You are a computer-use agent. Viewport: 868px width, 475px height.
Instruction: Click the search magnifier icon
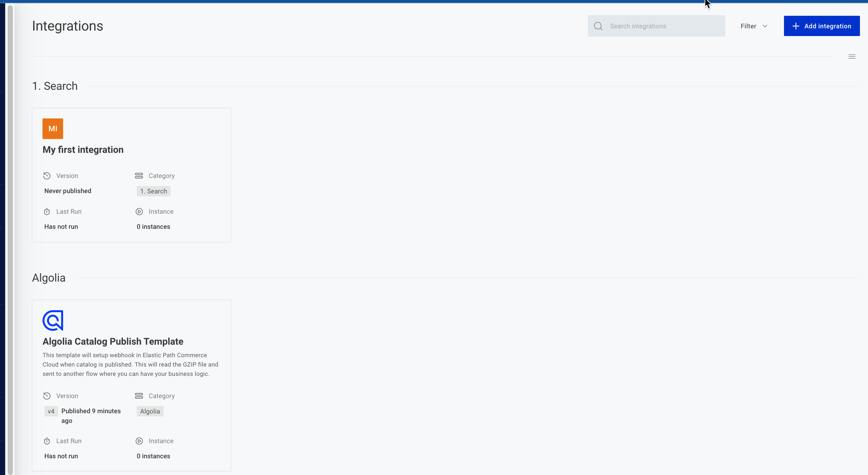click(598, 26)
